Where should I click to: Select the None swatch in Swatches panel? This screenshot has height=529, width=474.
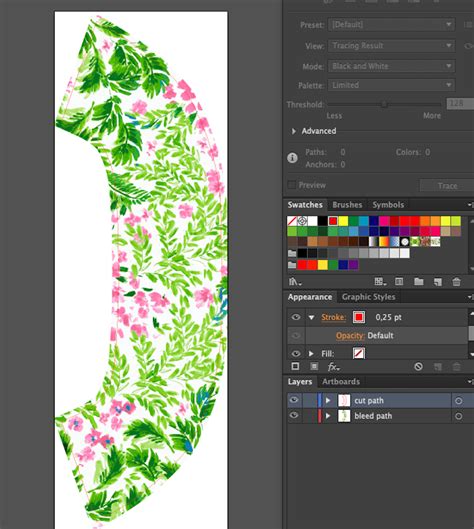(x=292, y=221)
